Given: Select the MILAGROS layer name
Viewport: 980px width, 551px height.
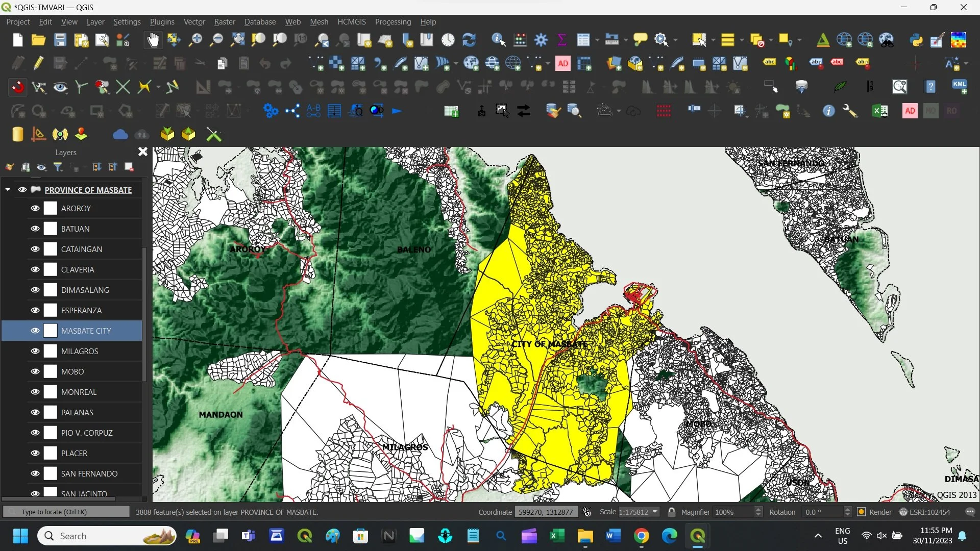Looking at the screenshot, I should tap(80, 351).
